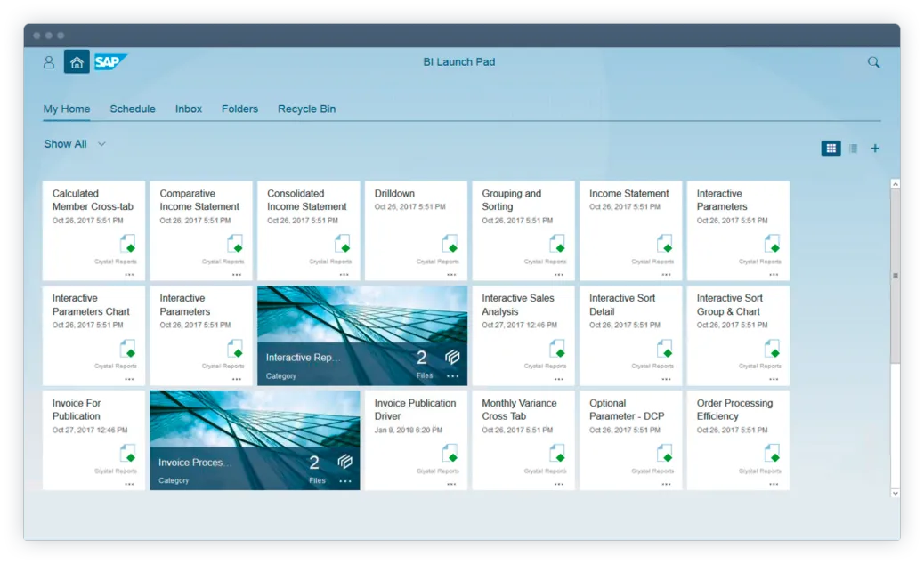Open the Show All dropdown

click(74, 143)
